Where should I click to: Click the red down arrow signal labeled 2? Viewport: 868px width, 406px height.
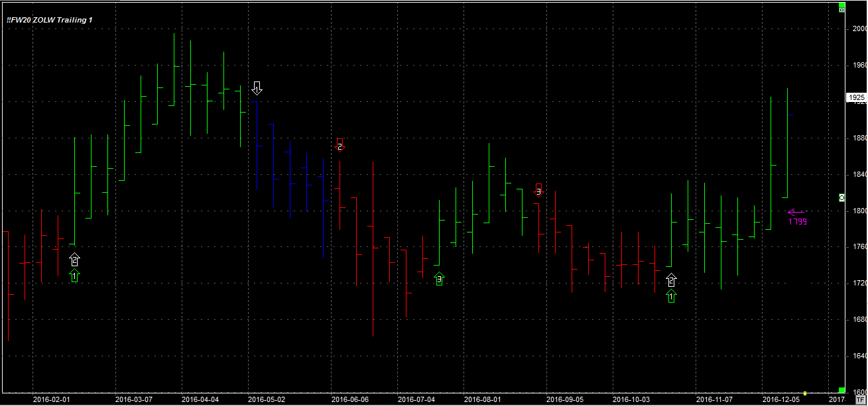tap(340, 144)
